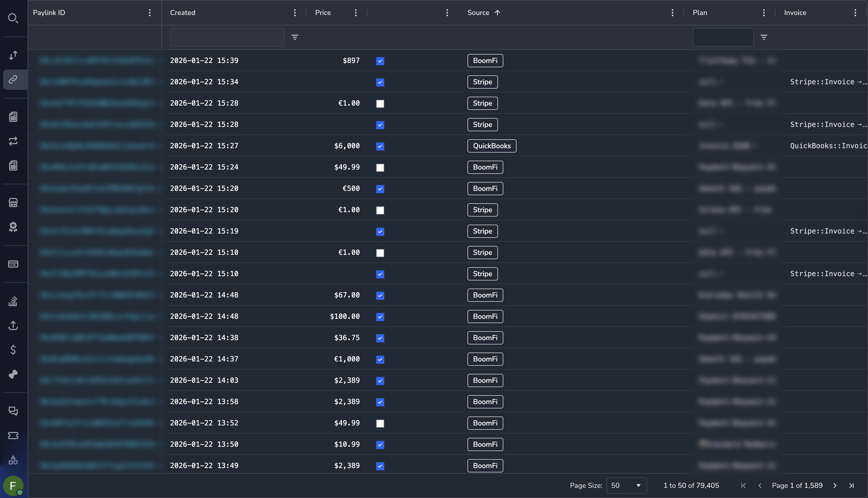Open Source column menu
The image size is (868, 498).
672,13
